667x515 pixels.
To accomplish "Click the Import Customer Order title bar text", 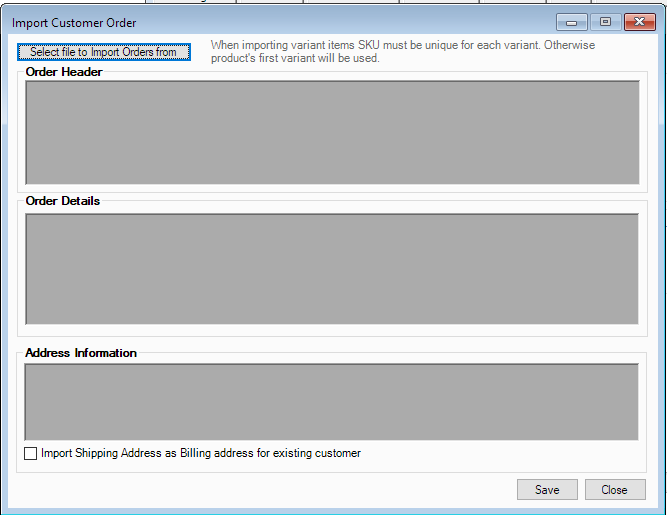I will [x=74, y=23].
